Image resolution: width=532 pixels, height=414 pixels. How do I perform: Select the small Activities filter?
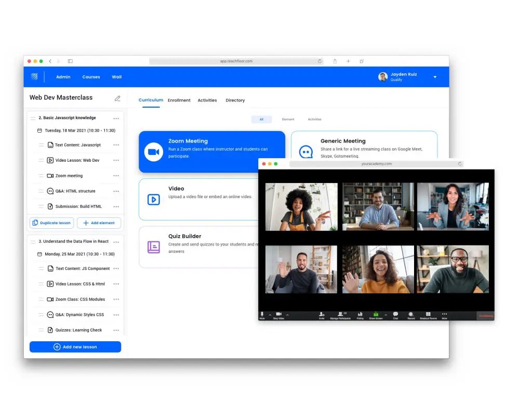(x=314, y=119)
